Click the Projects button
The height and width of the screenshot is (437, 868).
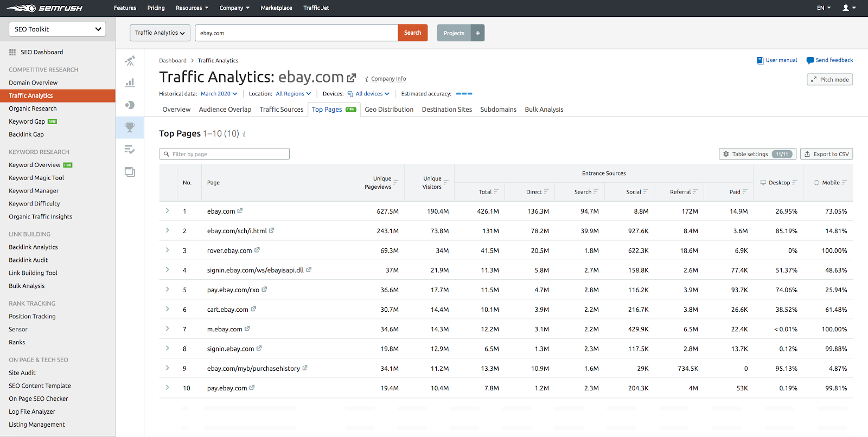click(454, 33)
